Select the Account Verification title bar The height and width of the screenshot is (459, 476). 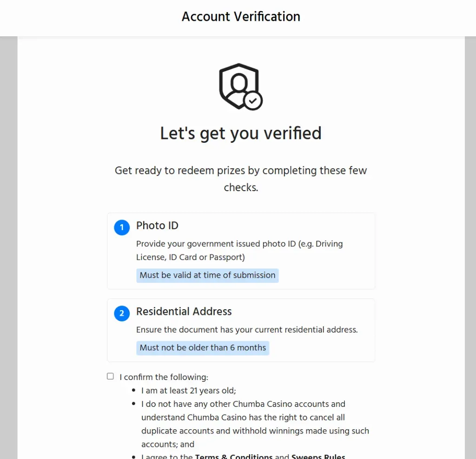tap(240, 16)
